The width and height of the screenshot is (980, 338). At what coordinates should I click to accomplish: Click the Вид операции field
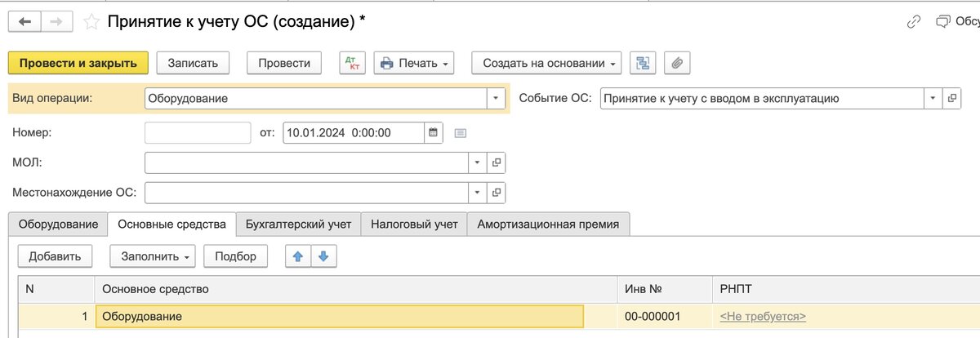315,99
